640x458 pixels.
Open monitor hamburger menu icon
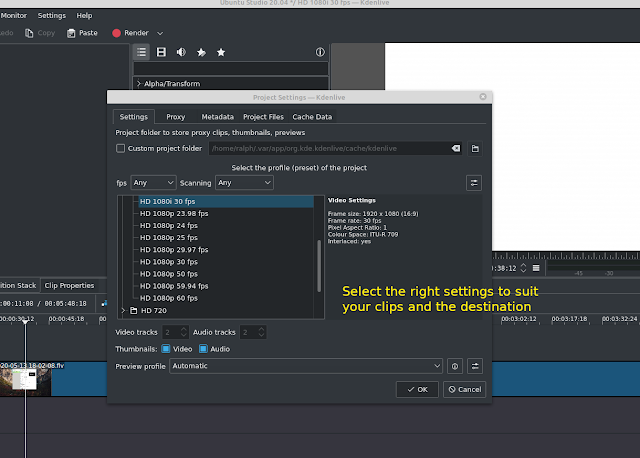tap(536, 268)
